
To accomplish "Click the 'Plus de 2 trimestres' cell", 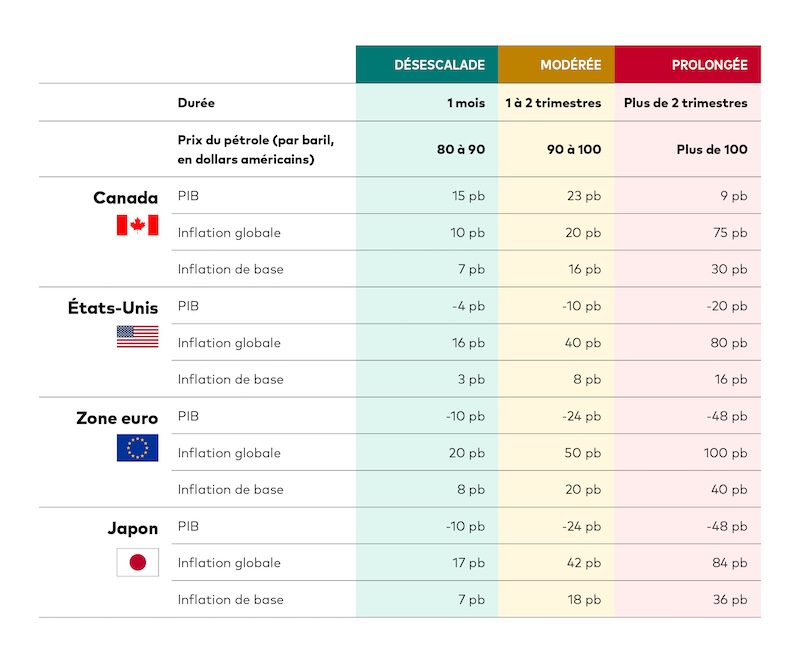I will coord(685,103).
